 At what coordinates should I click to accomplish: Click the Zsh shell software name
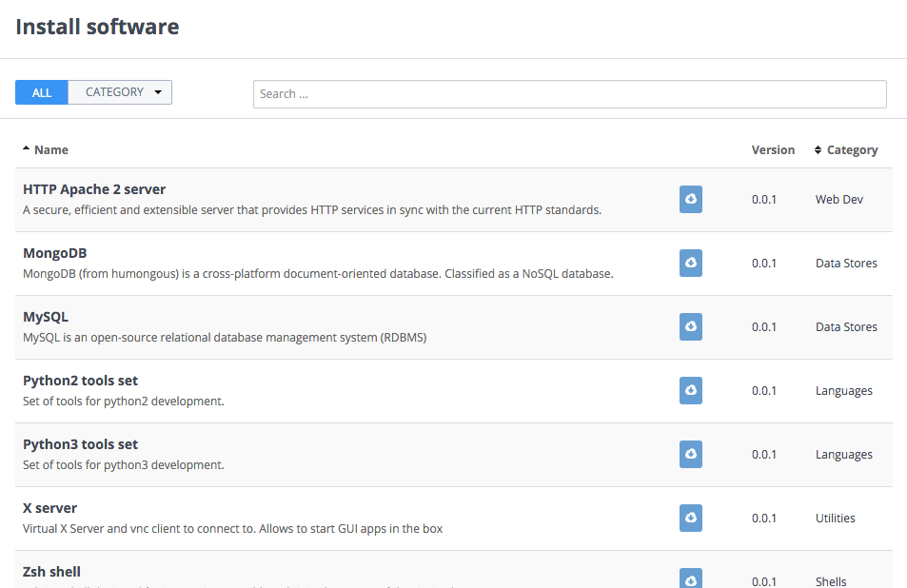[51, 572]
